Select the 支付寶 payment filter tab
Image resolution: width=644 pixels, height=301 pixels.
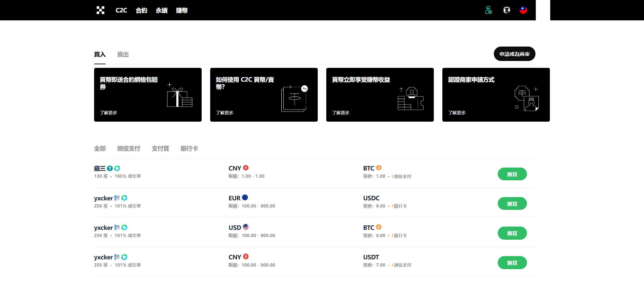click(x=160, y=149)
